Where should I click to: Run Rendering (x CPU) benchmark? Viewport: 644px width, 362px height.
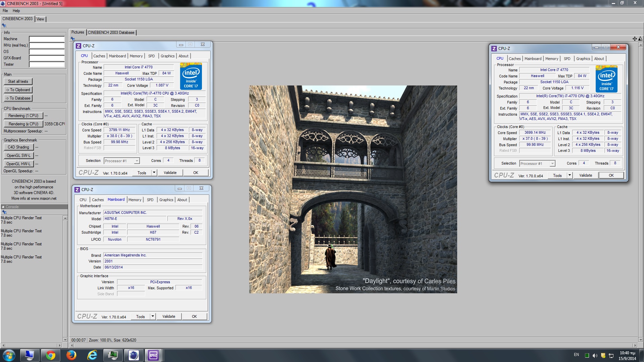click(23, 124)
